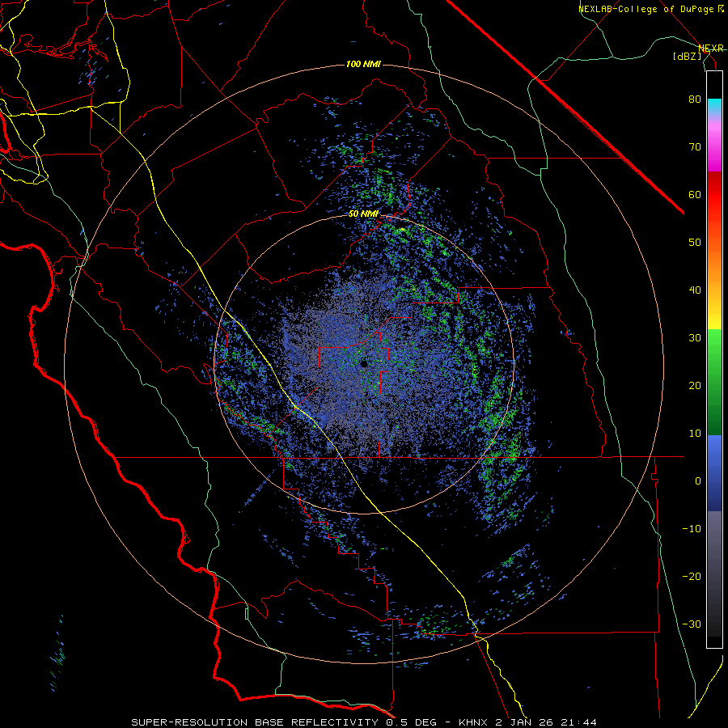Image resolution: width=728 pixels, height=728 pixels.
Task: Click the 80 value on the dBZ scale
Action: (x=695, y=99)
